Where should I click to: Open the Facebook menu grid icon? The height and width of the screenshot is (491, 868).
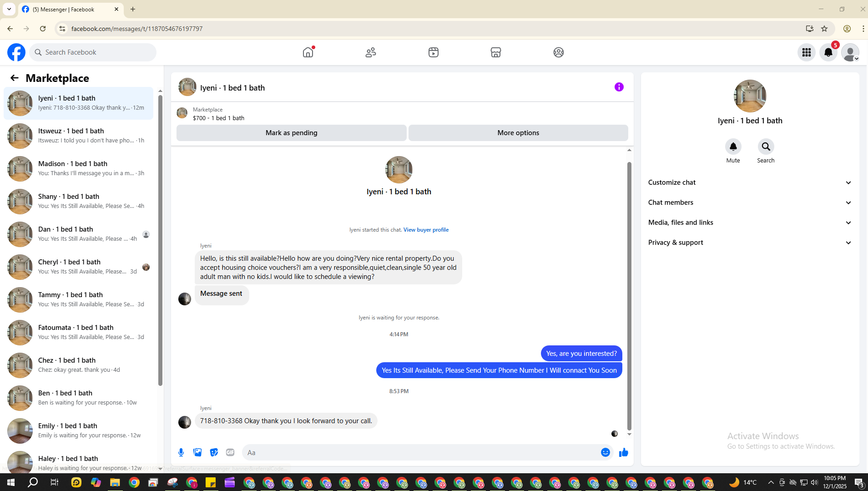(x=807, y=52)
